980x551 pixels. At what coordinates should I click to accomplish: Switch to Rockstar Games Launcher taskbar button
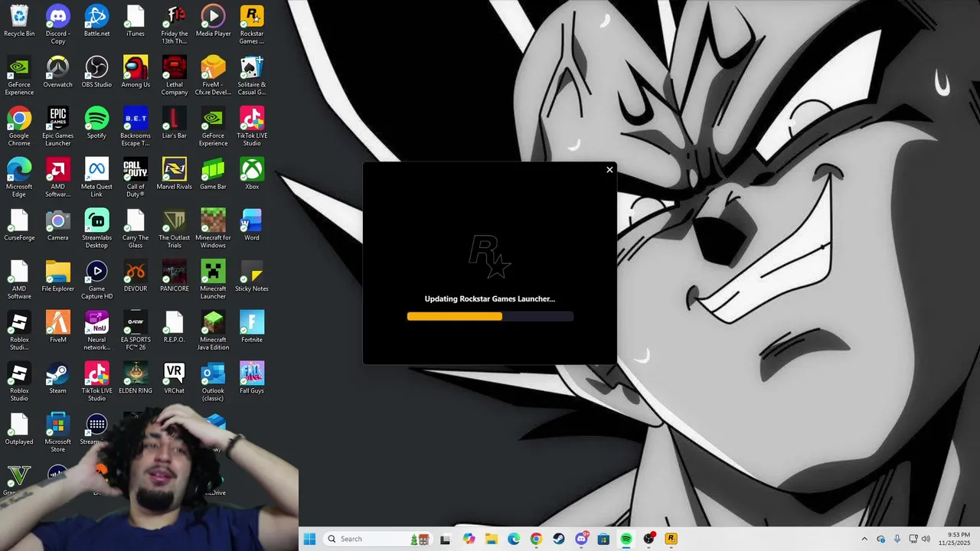pos(671,539)
